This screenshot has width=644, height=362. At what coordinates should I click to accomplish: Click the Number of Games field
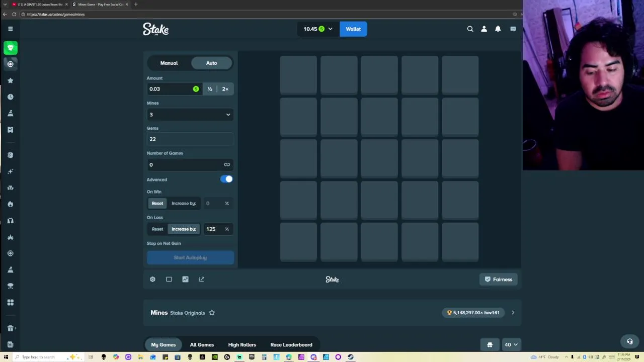point(190,164)
